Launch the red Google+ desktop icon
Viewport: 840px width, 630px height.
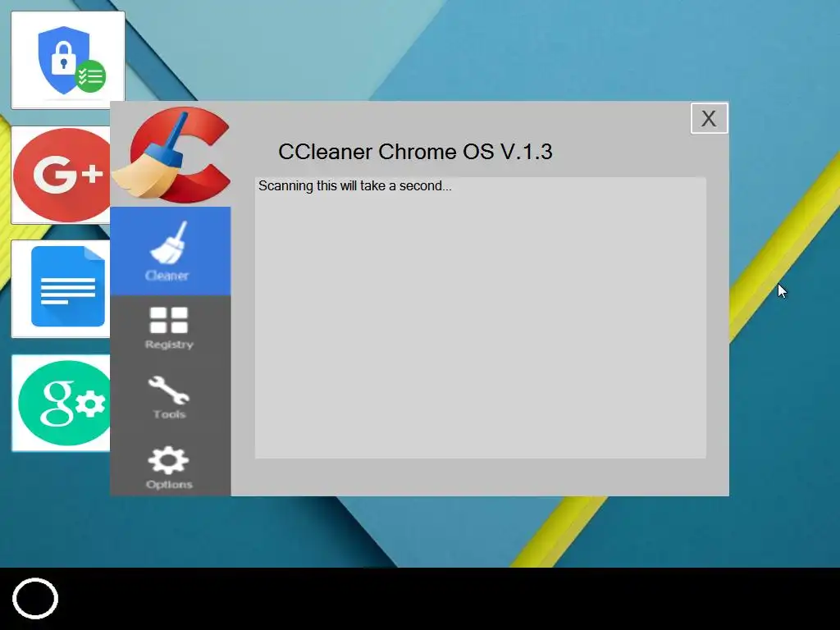pos(61,176)
